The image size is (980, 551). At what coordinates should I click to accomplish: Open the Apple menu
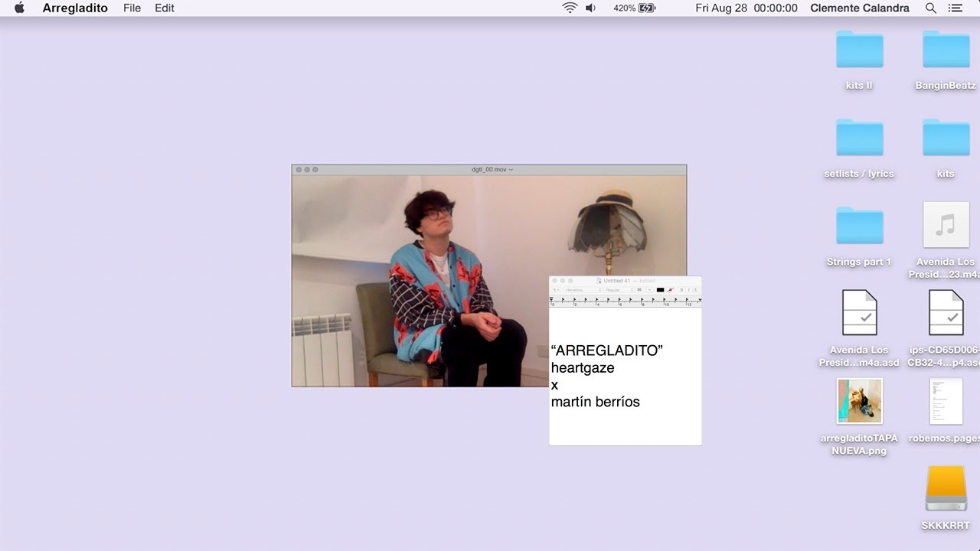point(19,8)
